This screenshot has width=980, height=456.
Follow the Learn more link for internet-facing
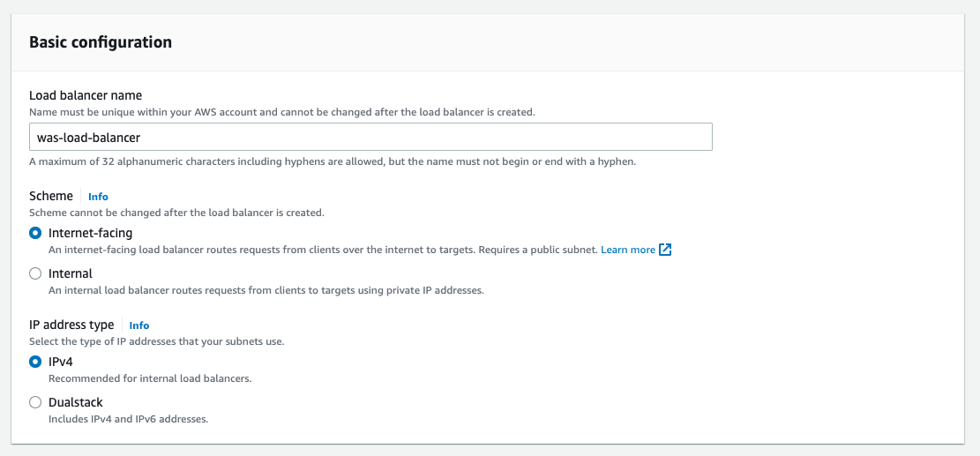click(x=628, y=250)
